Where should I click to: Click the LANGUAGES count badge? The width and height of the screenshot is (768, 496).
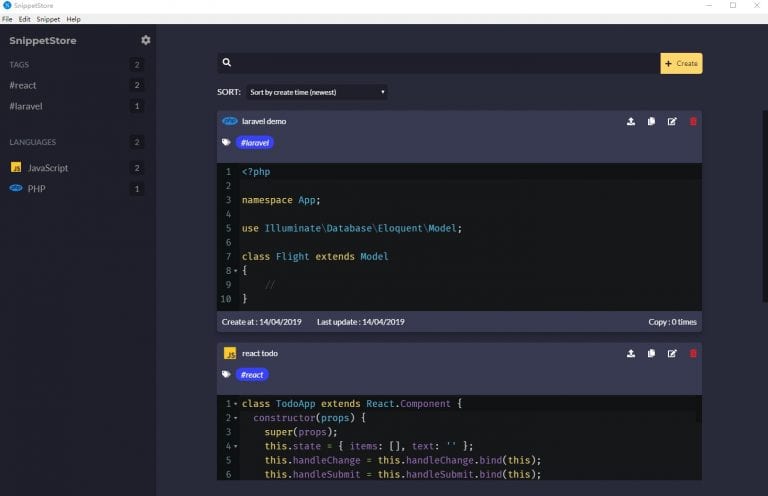(x=137, y=142)
